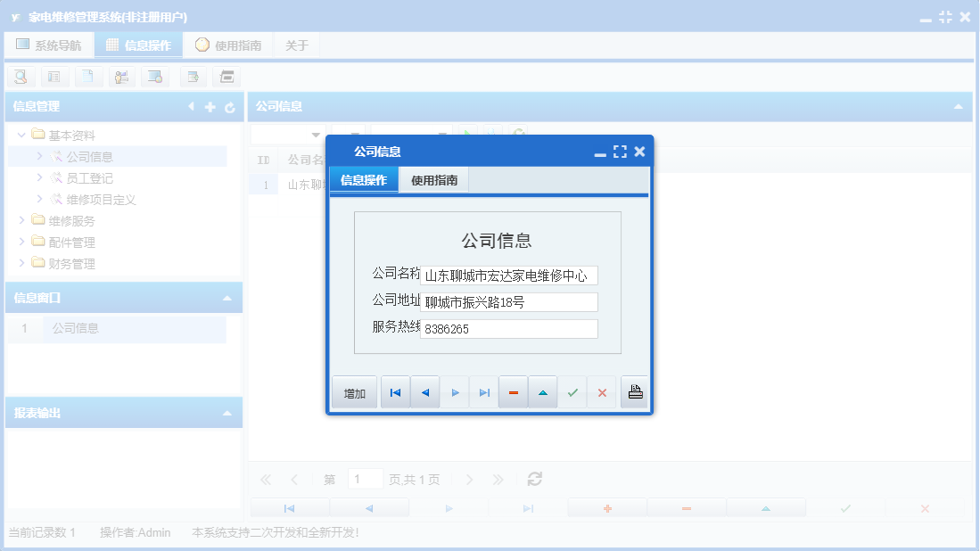The image size is (980, 551).
Task: Jump to the first record in the dialog
Action: point(395,391)
